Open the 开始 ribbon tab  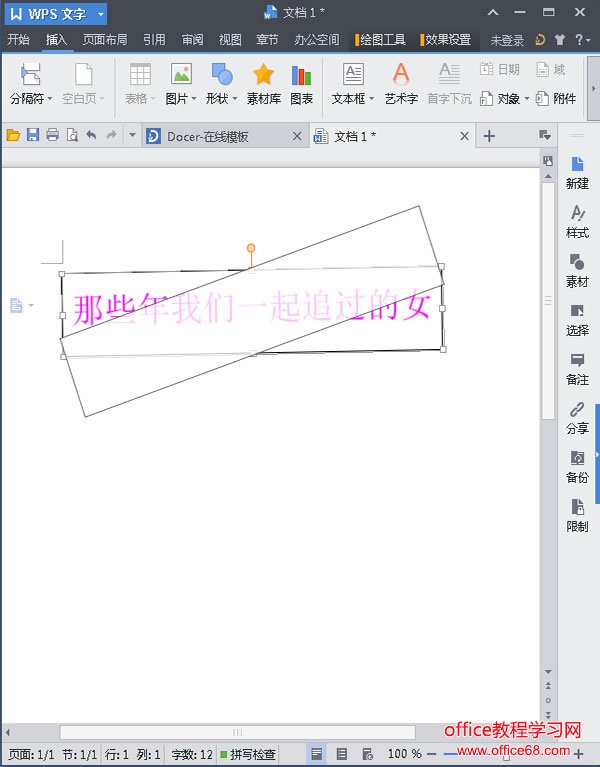pyautogui.click(x=19, y=39)
